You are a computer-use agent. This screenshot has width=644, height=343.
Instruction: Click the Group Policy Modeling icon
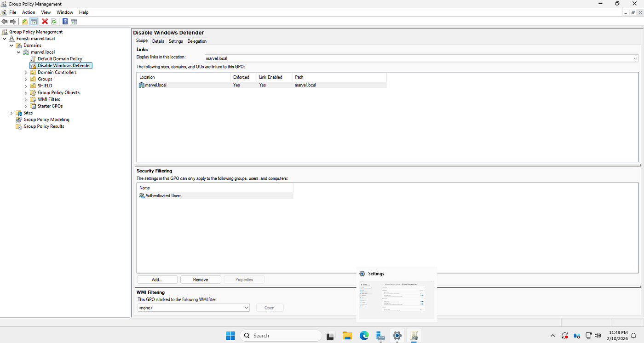(x=18, y=120)
